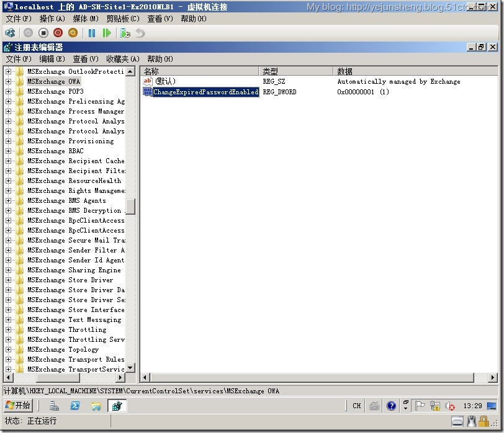Click the values pane horizontal scroll right arrow
The width and height of the screenshot is (504, 433).
(492, 377)
